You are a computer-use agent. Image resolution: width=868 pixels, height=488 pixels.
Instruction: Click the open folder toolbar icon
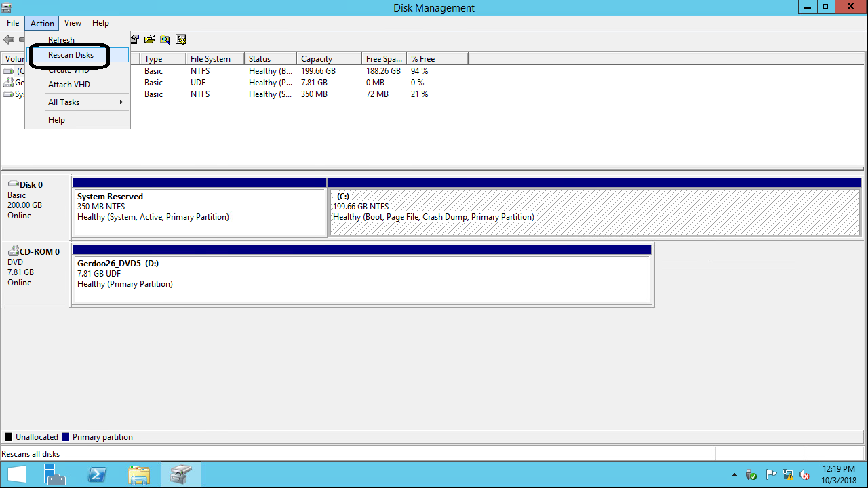(x=149, y=40)
